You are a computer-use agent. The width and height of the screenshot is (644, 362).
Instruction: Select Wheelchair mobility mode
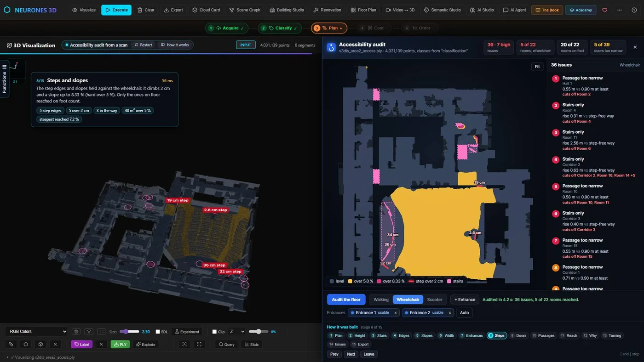click(x=408, y=300)
